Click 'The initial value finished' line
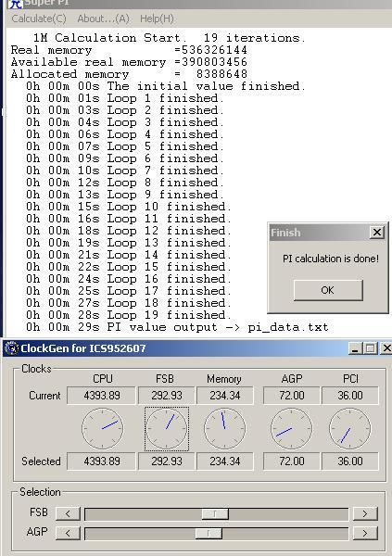This screenshot has width=392, height=556. 166,86
